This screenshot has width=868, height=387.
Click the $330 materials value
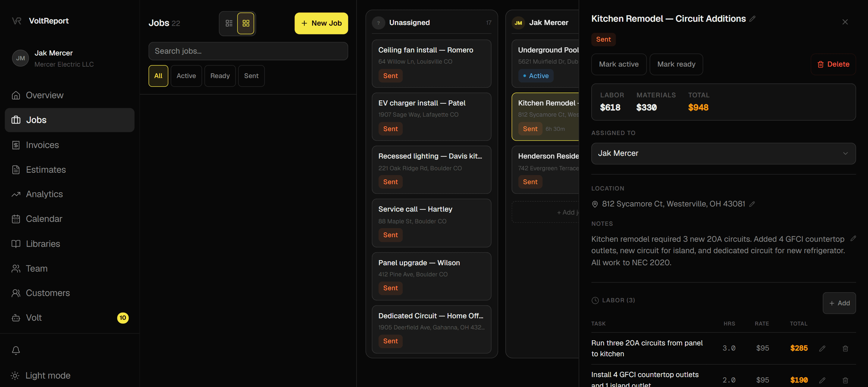(646, 108)
